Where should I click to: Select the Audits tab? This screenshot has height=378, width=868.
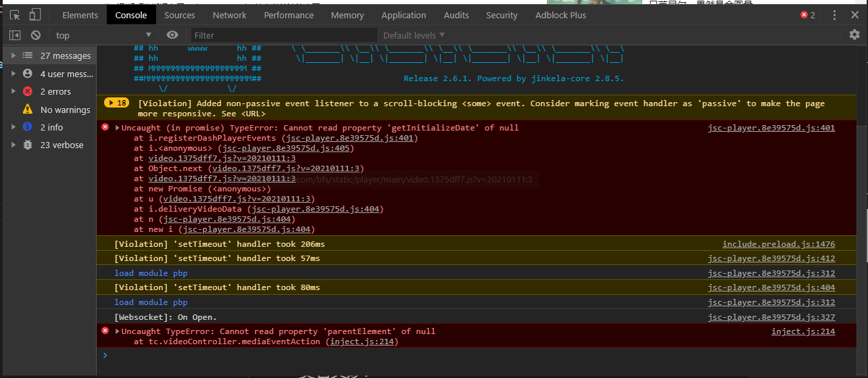(x=456, y=15)
